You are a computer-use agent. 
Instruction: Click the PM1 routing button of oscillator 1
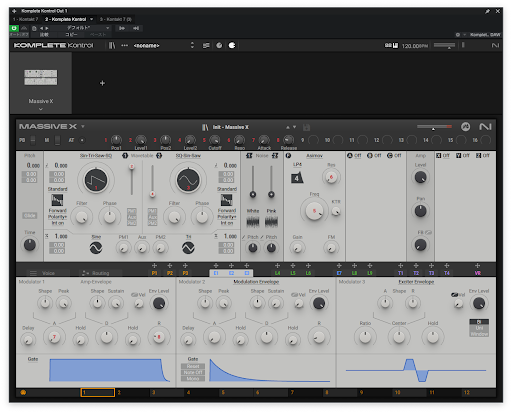tap(132, 211)
